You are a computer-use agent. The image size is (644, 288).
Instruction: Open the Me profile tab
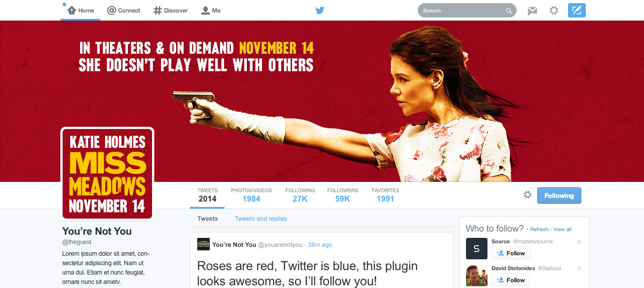pyautogui.click(x=211, y=10)
